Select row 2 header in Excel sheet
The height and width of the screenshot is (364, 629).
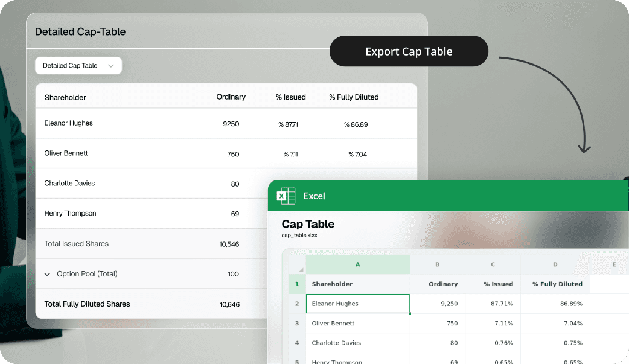click(297, 304)
